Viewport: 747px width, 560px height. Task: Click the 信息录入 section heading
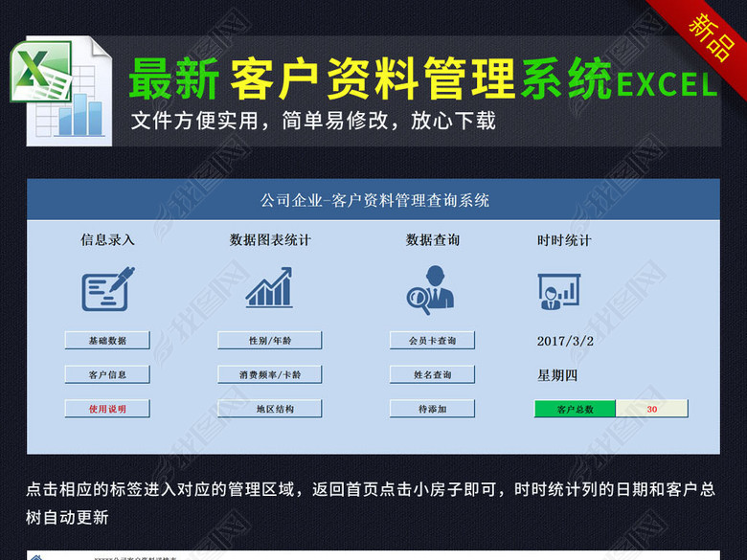107,239
